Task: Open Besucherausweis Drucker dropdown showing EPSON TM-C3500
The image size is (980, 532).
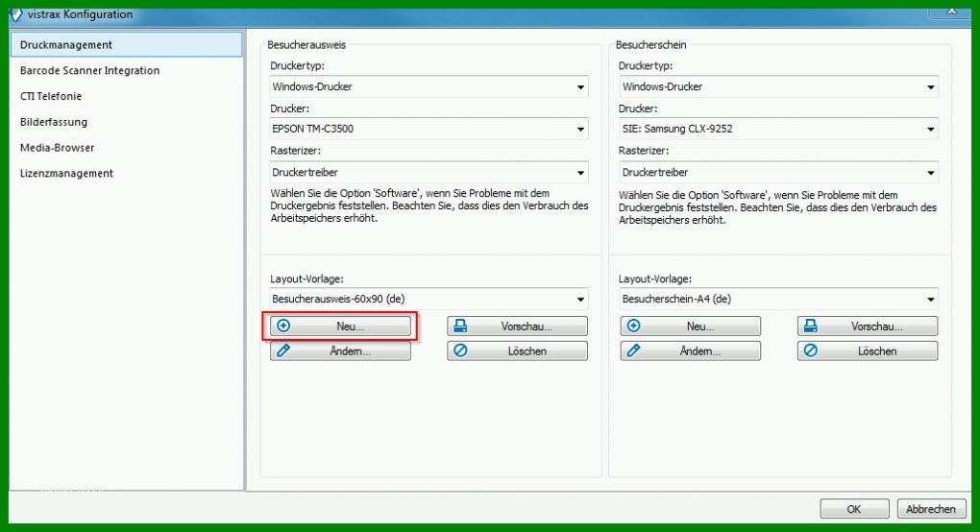Action: tap(429, 129)
